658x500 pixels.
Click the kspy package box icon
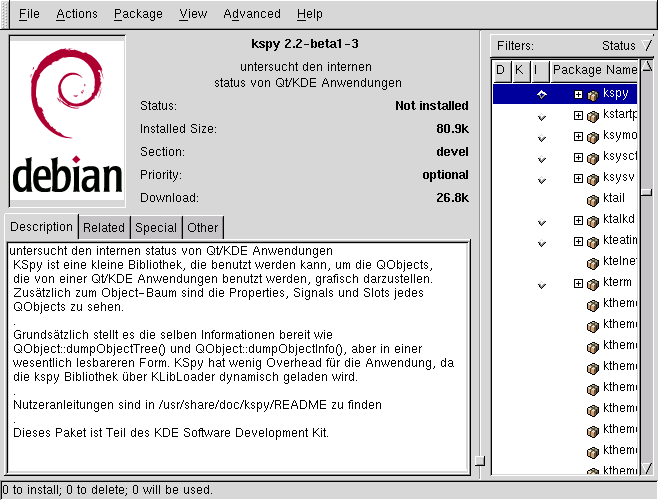tap(592, 94)
